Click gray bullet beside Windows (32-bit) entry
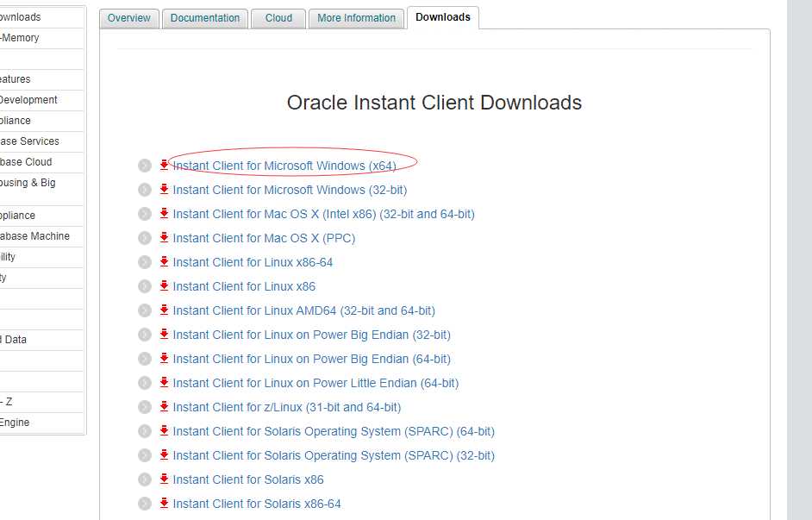This screenshot has height=520, width=812. tap(145, 190)
